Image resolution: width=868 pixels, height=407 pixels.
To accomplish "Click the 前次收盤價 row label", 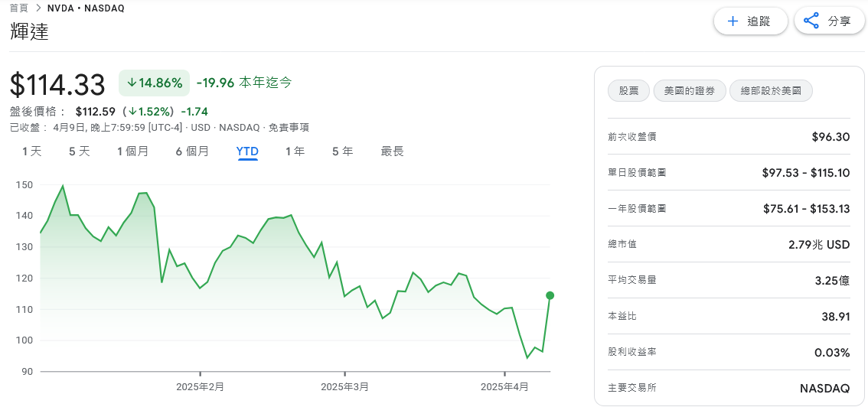I will coord(632,137).
